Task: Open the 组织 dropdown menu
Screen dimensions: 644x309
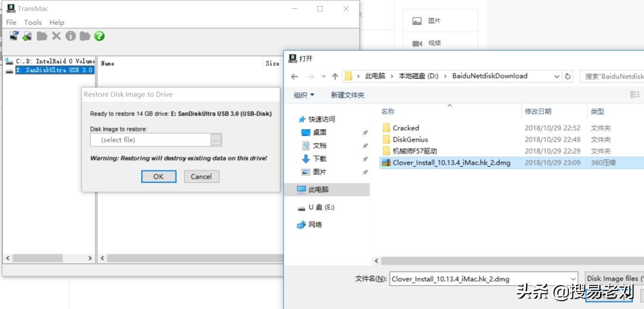Action: point(304,95)
